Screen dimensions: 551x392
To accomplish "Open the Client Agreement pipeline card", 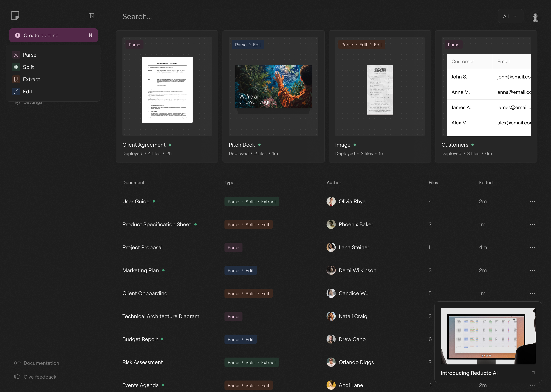I will pyautogui.click(x=167, y=96).
